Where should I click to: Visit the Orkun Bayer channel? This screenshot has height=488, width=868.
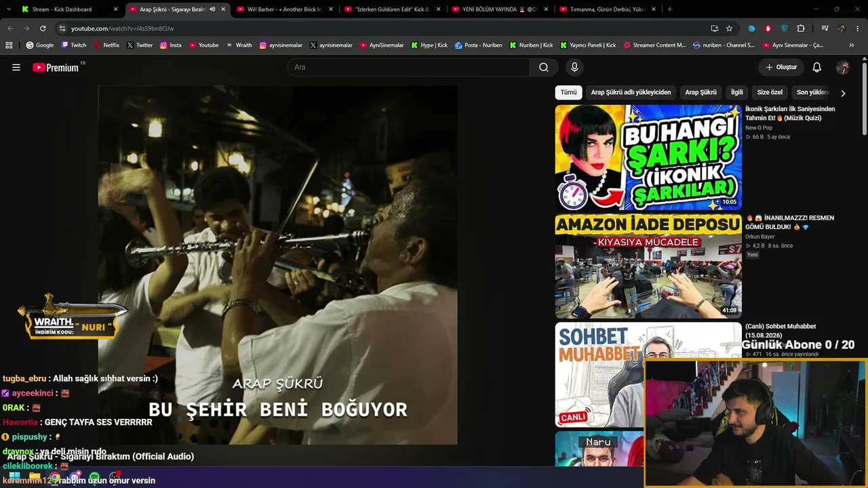pos(759,237)
